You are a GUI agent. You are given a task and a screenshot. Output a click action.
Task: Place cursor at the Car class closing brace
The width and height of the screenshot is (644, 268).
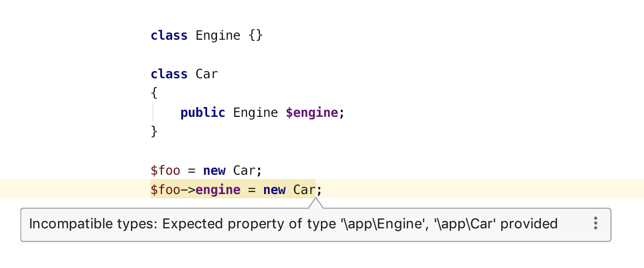click(x=155, y=132)
